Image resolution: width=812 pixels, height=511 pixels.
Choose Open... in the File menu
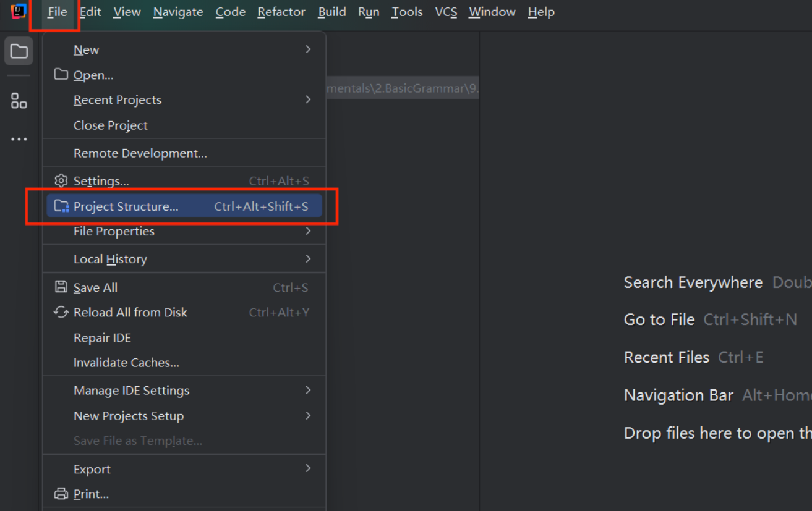[184, 75]
